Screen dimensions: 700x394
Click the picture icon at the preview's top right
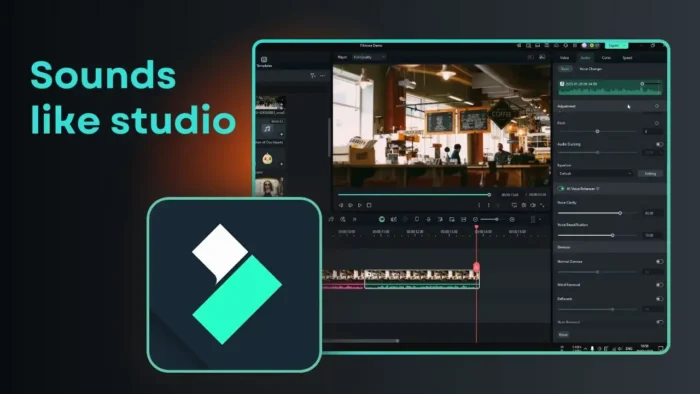[542, 57]
